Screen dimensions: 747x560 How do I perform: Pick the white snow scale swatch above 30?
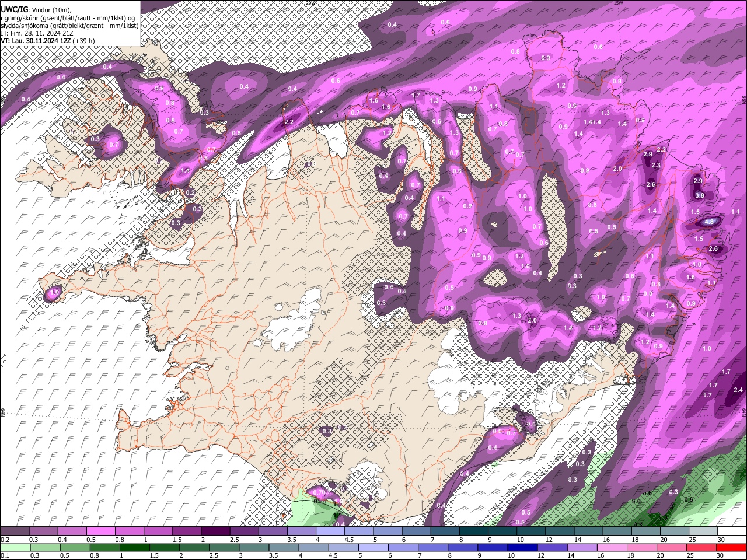732,531
